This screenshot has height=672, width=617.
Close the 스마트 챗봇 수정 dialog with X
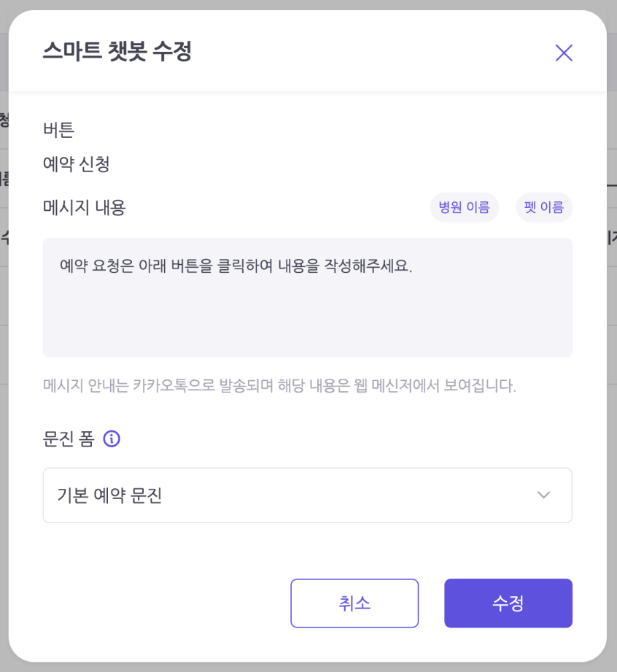click(564, 53)
